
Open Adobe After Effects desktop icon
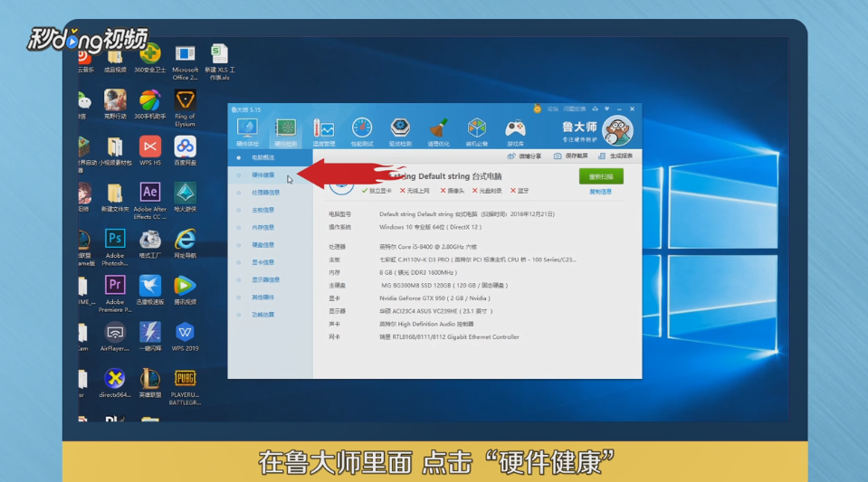150,202
